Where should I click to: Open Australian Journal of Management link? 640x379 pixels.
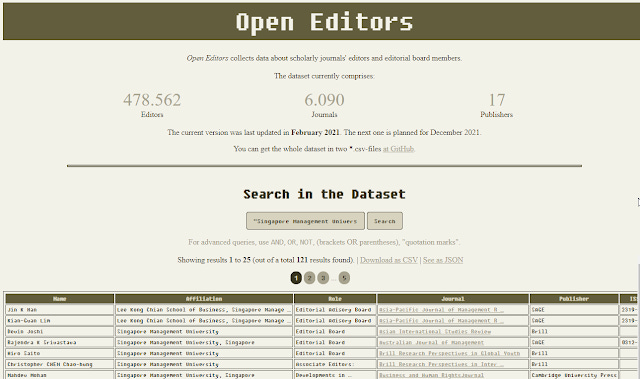coord(431,343)
